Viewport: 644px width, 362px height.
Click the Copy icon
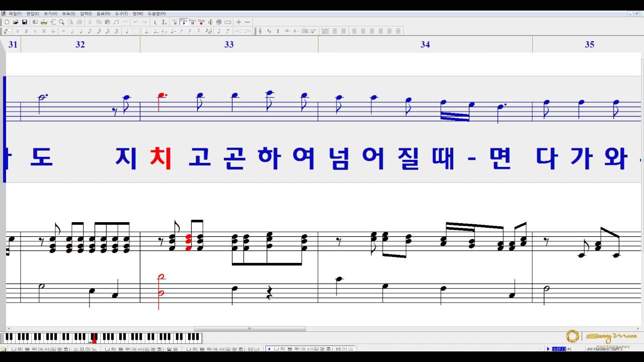(99, 22)
